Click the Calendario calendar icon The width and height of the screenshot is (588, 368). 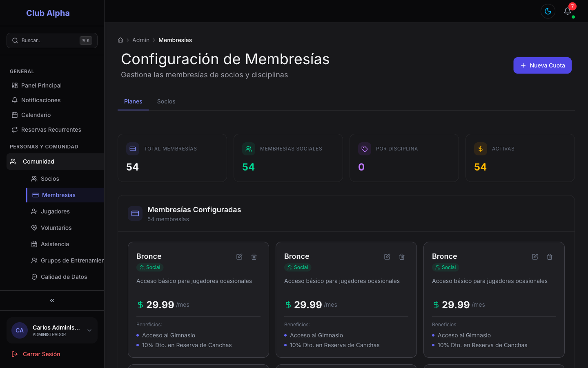15,115
